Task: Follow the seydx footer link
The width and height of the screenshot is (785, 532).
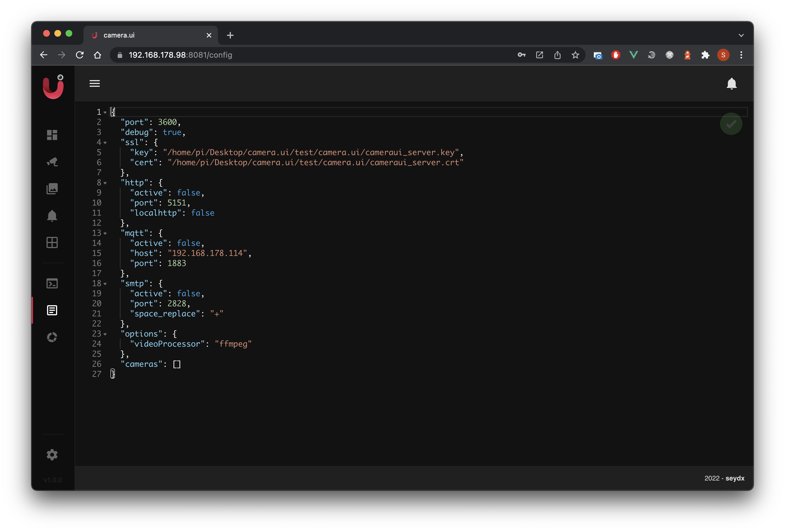Action: click(x=735, y=478)
